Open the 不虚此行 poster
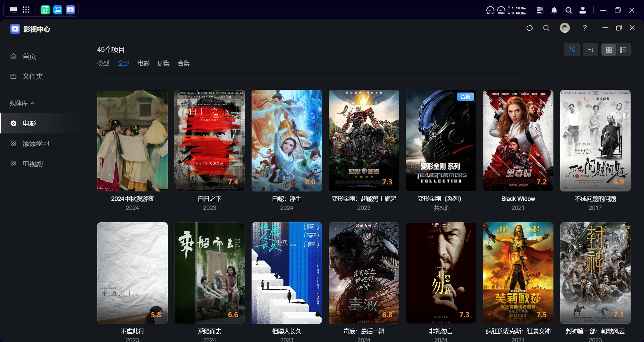Screen dimensions: 644x342 click(132, 273)
